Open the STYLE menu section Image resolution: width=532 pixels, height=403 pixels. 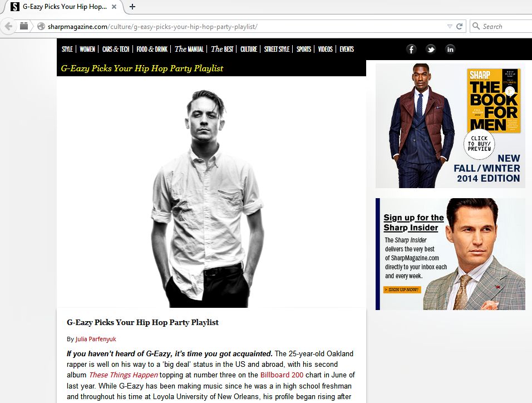(x=67, y=49)
